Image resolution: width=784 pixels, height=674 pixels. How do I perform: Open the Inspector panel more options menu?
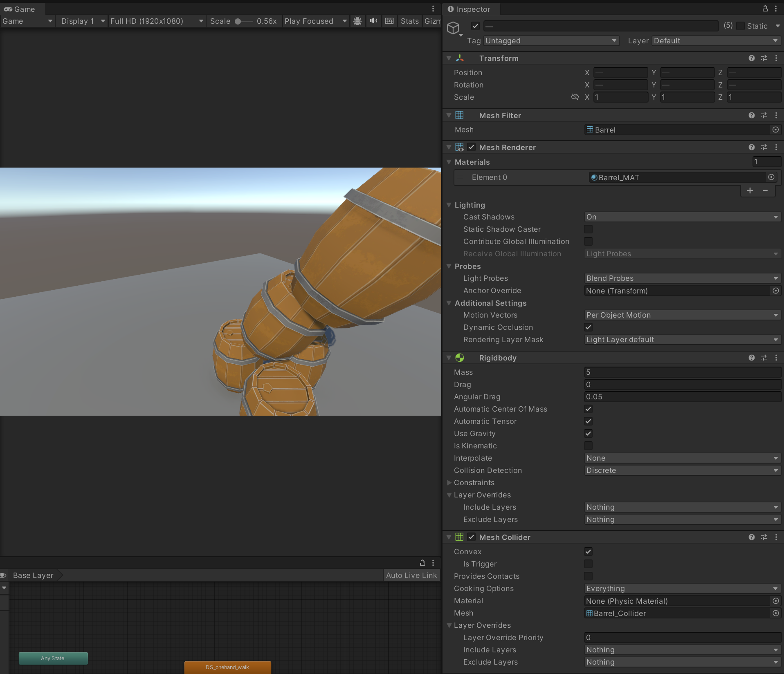tap(776, 9)
